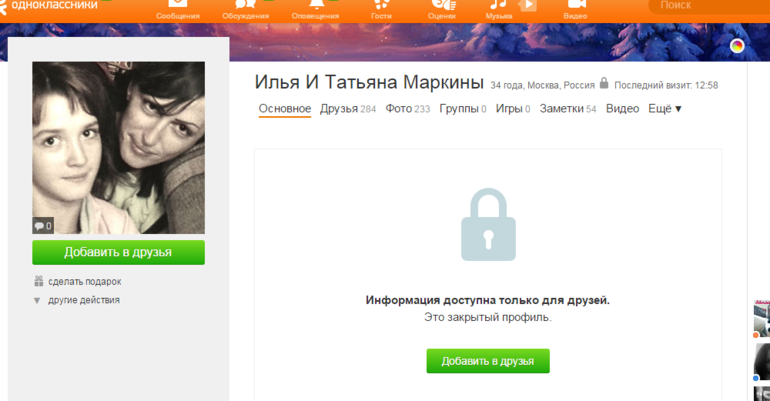Screen dimensions: 770x401
Task: Switch to the Фото tab
Action: pyautogui.click(x=408, y=108)
